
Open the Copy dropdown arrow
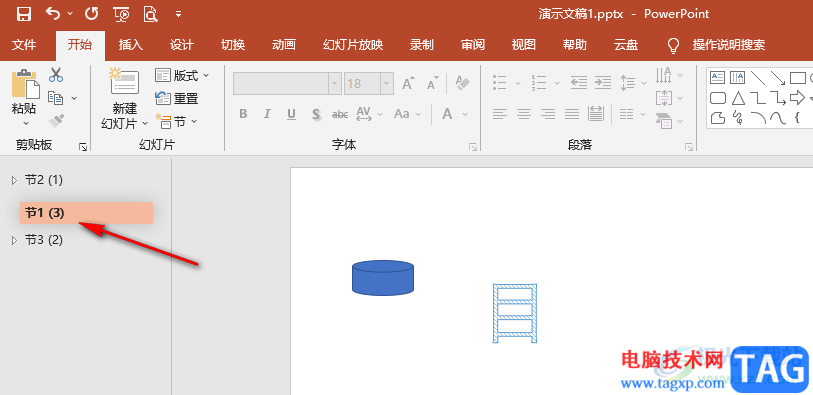(74, 98)
